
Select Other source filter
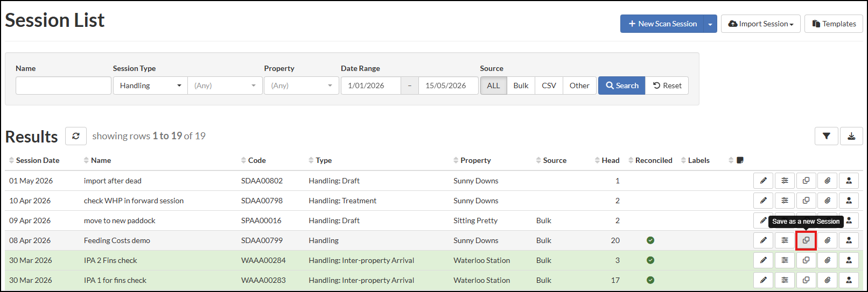[579, 86]
